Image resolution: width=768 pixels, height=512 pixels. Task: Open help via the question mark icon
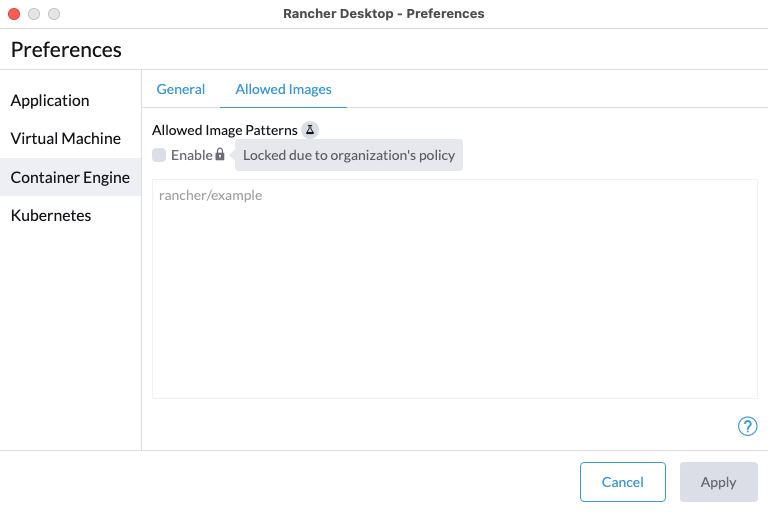(x=747, y=426)
